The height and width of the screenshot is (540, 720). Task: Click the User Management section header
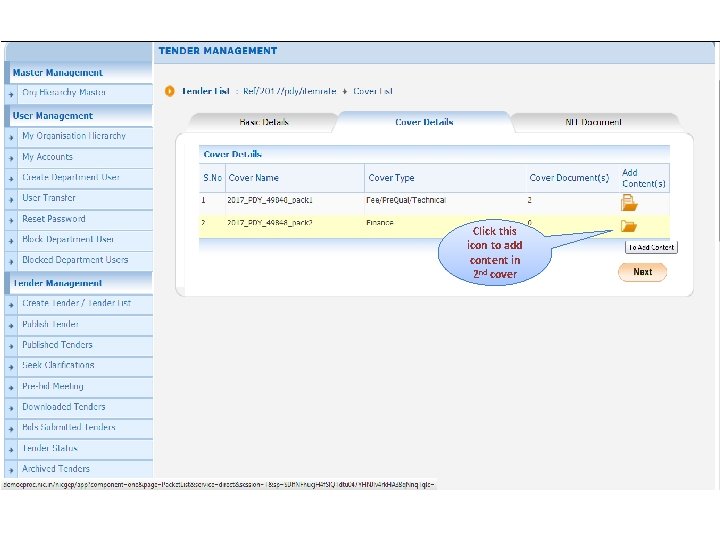click(x=53, y=116)
